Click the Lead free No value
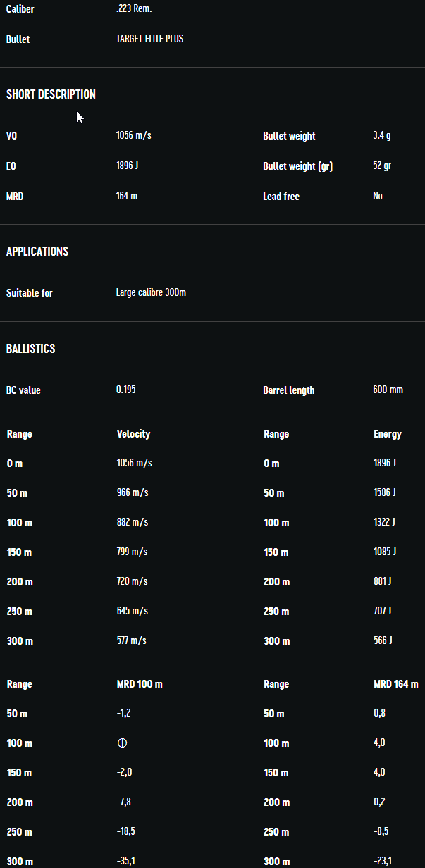The width and height of the screenshot is (425, 868). tap(378, 196)
